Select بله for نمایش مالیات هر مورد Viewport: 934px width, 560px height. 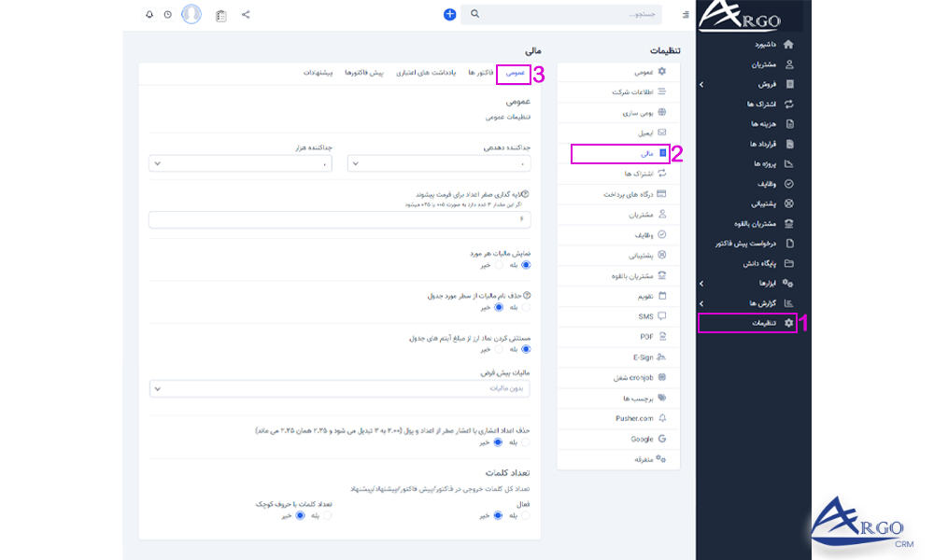(526, 266)
